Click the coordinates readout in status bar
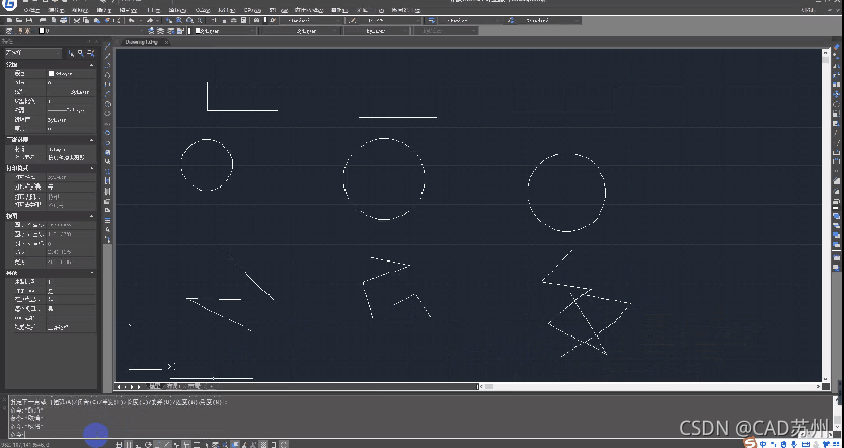Screen dimensions: 844x448 click(25, 444)
